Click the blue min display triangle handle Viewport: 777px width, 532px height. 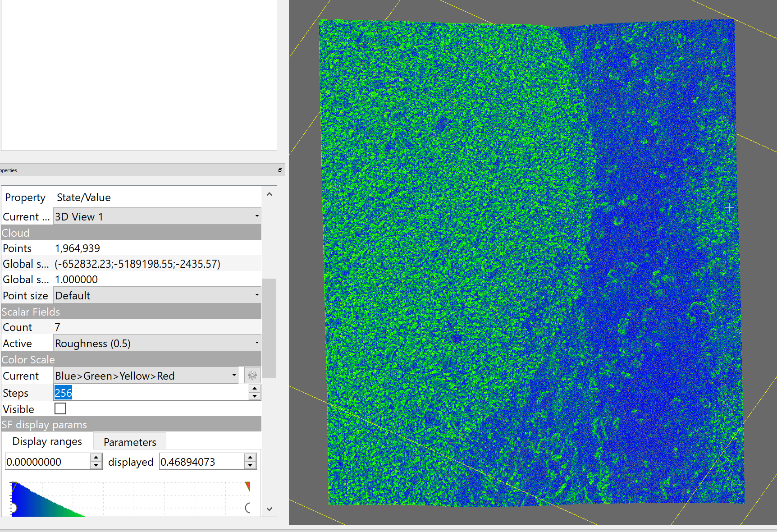coord(14,486)
